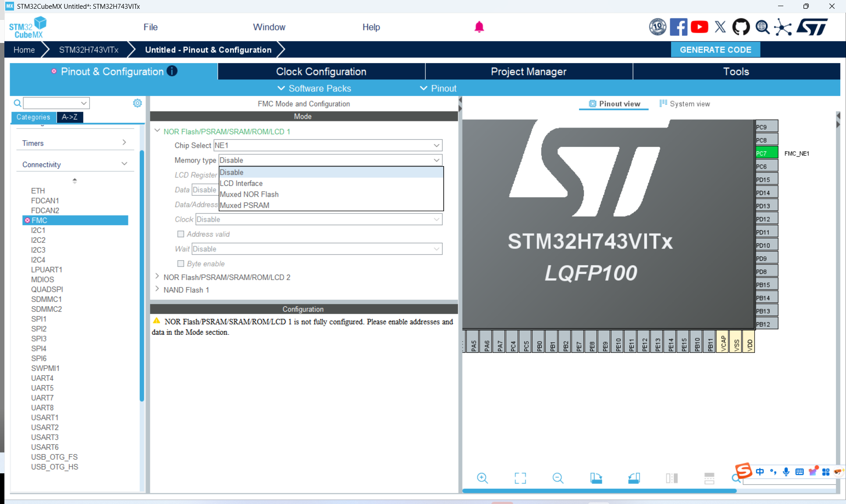Click the Facebook icon
Viewport: 846px width, 504px height.
pos(678,27)
